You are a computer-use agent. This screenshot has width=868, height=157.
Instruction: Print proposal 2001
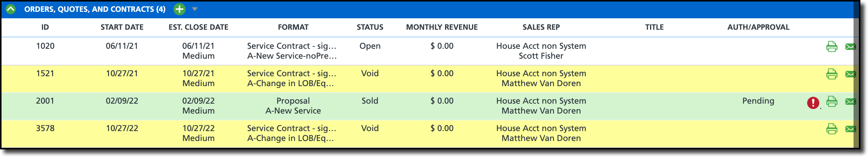[832, 101]
